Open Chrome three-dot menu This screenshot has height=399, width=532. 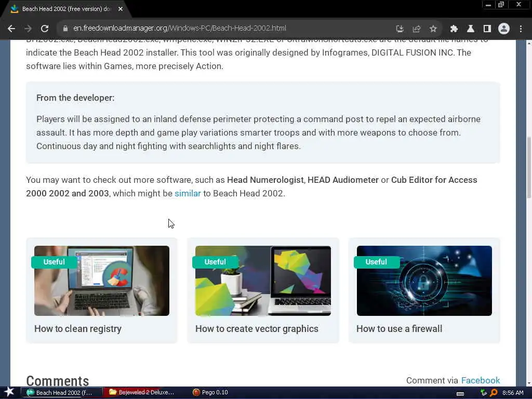(521, 29)
